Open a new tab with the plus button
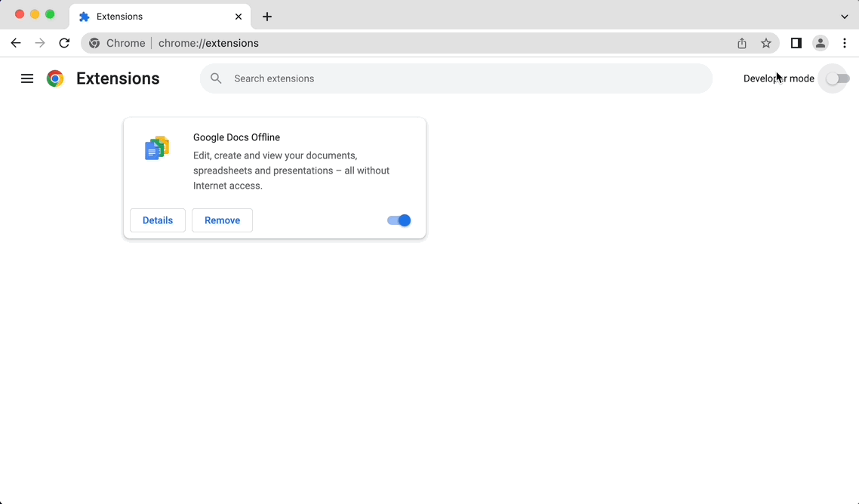The image size is (859, 504). pos(266,16)
